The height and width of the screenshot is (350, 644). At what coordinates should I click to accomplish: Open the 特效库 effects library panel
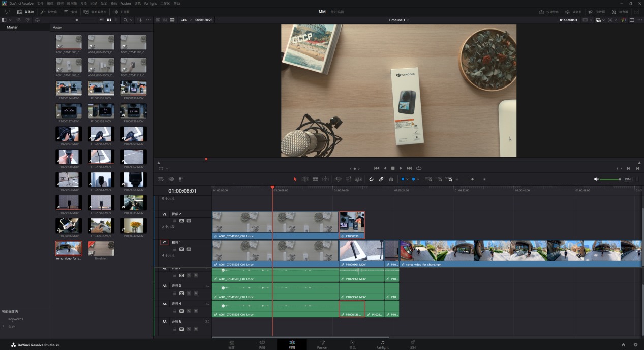[49, 11]
